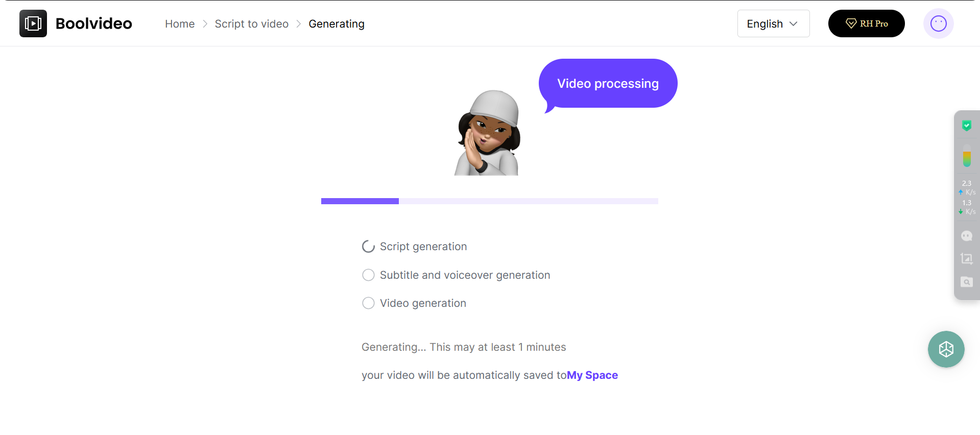This screenshot has height=435, width=980.
Task: Click the chevron after Home breadcrumb
Action: (x=205, y=24)
